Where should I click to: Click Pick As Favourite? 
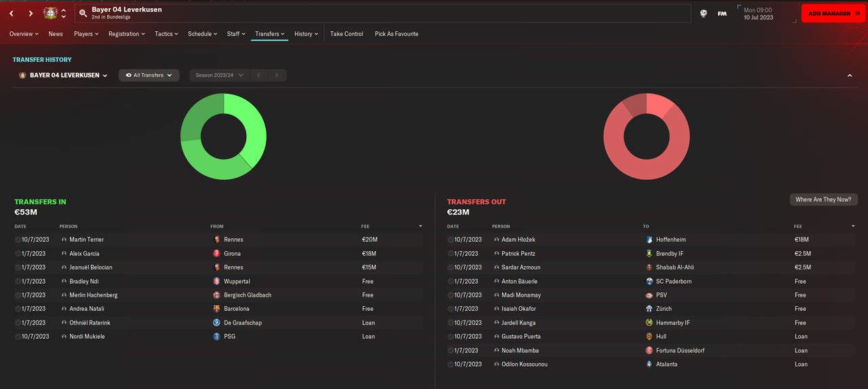397,34
